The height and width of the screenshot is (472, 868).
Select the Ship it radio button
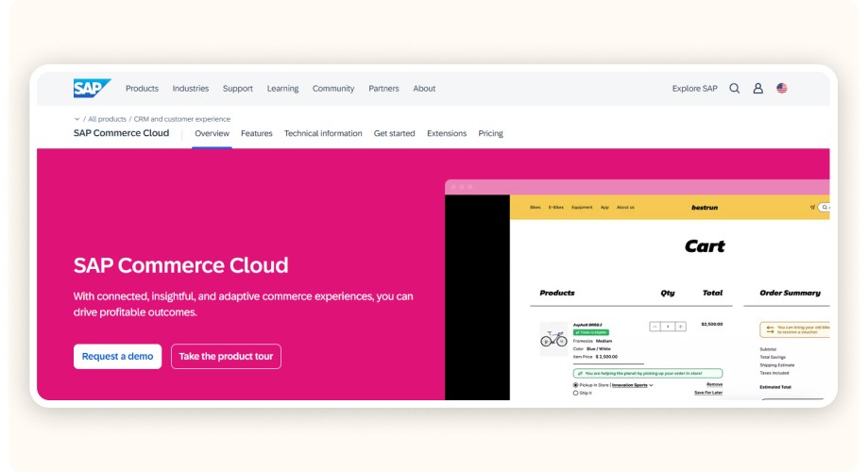click(x=576, y=393)
